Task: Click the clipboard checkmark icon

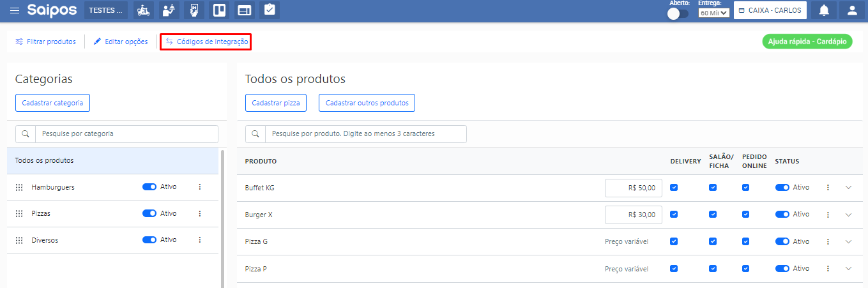Action: click(270, 10)
